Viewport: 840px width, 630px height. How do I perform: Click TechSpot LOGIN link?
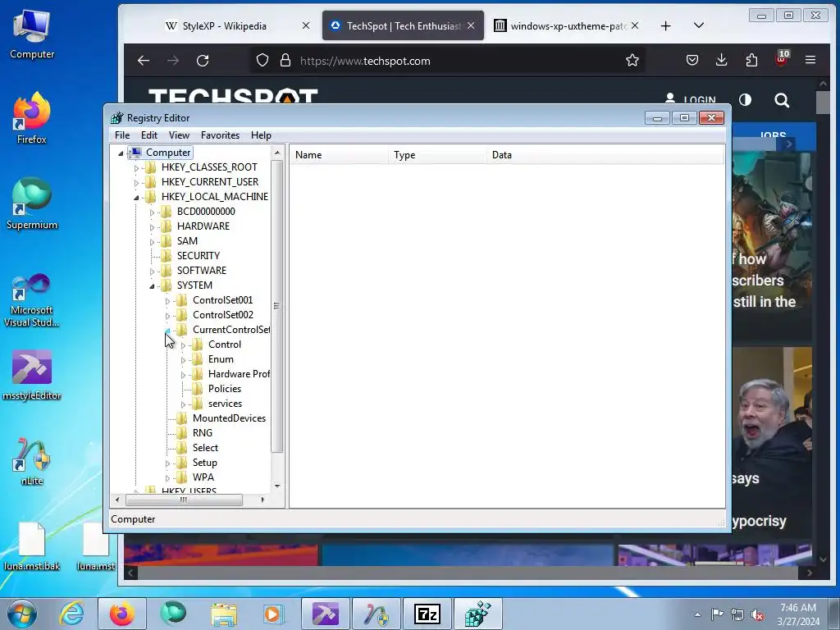click(690, 99)
